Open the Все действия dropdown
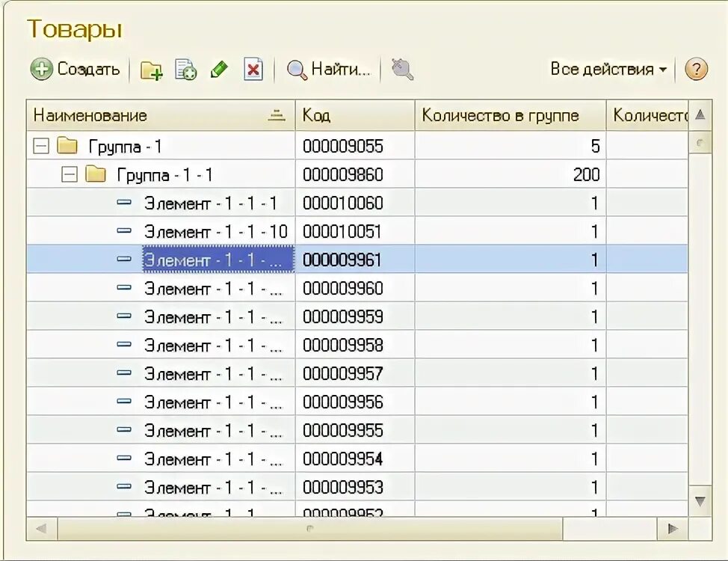This screenshot has width=728, height=561. coord(608,70)
